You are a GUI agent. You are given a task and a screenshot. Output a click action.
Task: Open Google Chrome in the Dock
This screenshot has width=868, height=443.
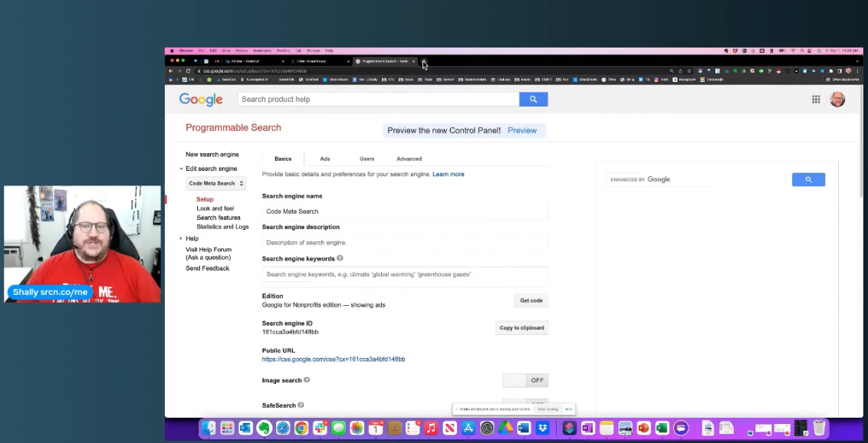tap(301, 428)
